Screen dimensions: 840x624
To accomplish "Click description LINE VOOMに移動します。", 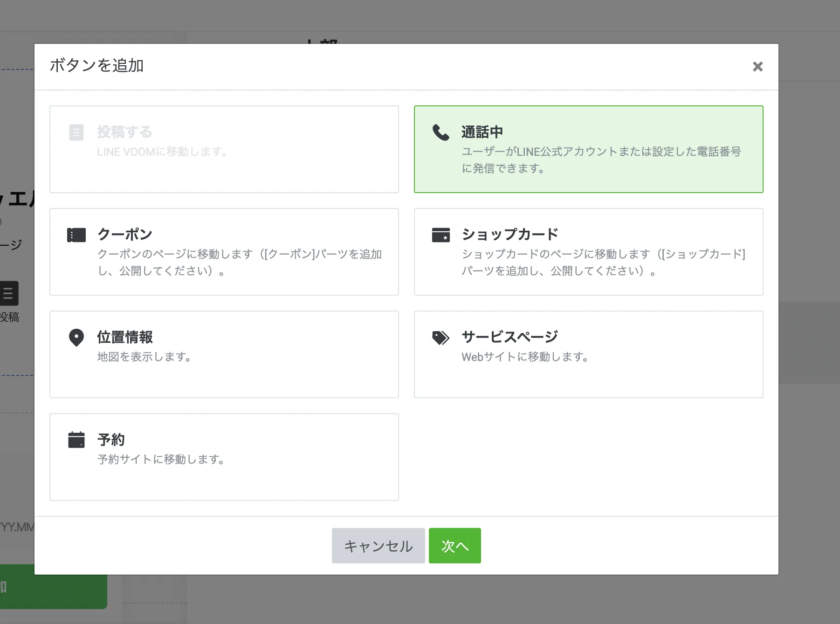I will [x=162, y=152].
